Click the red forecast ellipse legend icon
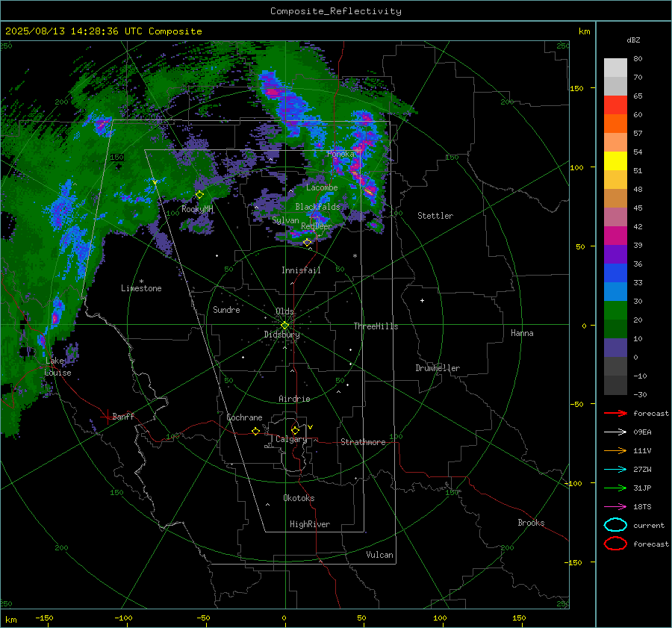 pyautogui.click(x=615, y=544)
